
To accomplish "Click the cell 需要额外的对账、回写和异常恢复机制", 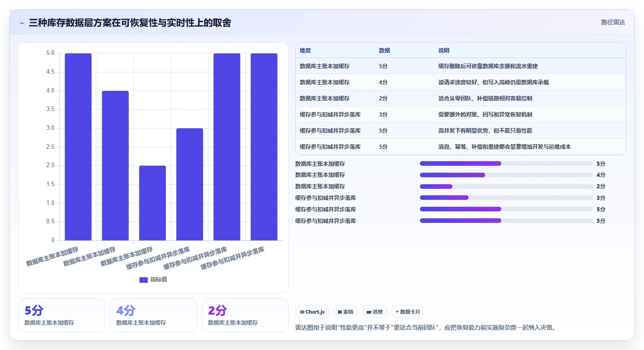I will (485, 115).
